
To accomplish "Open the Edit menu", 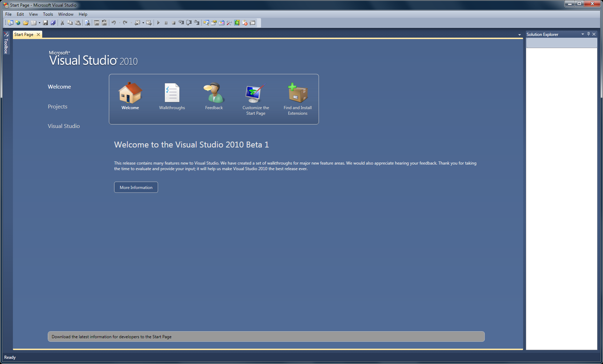I will coord(20,14).
